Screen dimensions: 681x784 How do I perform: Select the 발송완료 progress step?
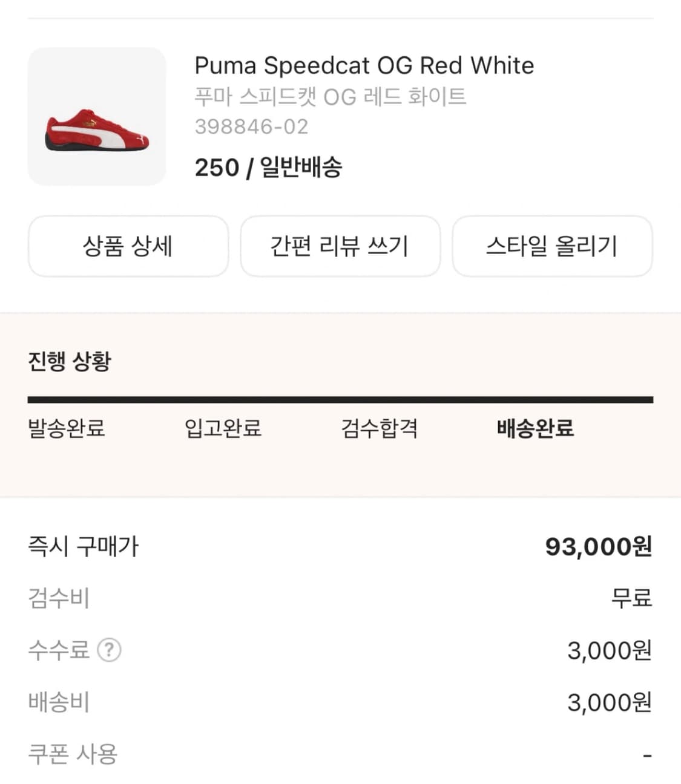tap(67, 428)
